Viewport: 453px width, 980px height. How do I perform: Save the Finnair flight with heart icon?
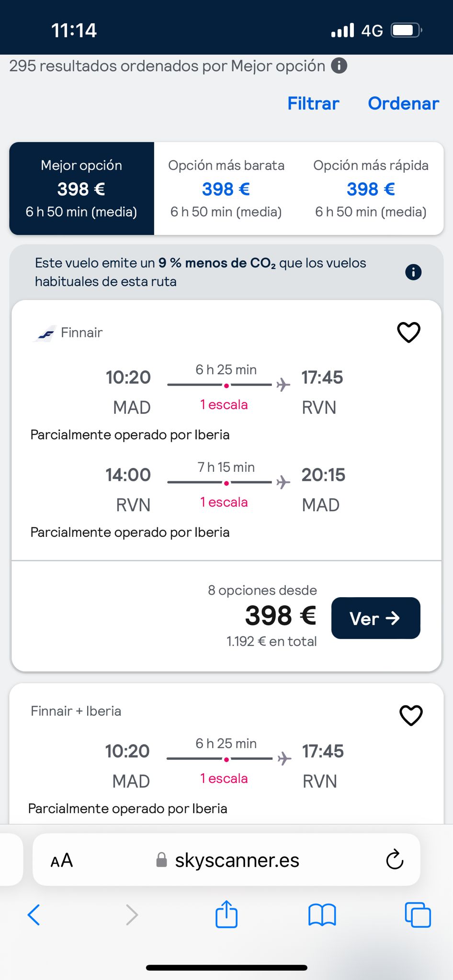408,332
